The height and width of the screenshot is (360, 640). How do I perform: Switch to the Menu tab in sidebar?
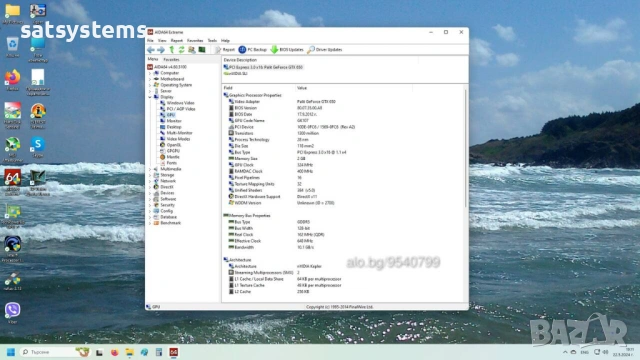153,59
